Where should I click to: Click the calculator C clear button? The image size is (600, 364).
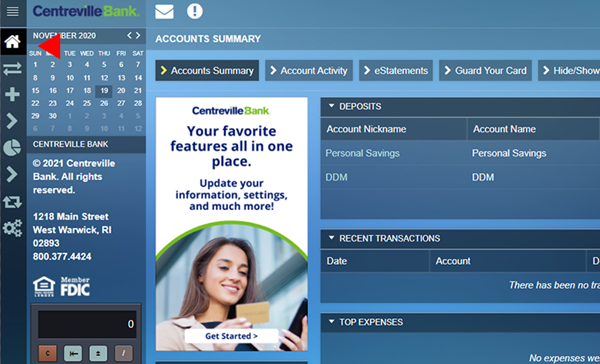[x=47, y=353]
